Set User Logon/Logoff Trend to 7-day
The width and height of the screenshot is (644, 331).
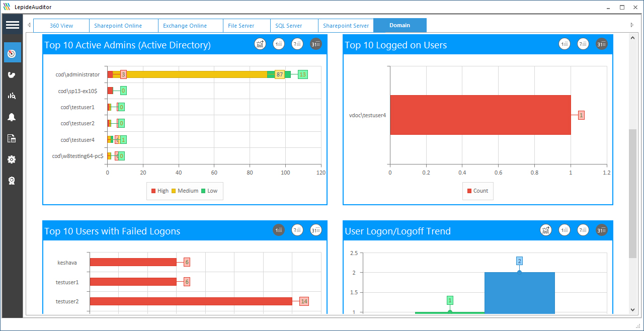tap(583, 230)
